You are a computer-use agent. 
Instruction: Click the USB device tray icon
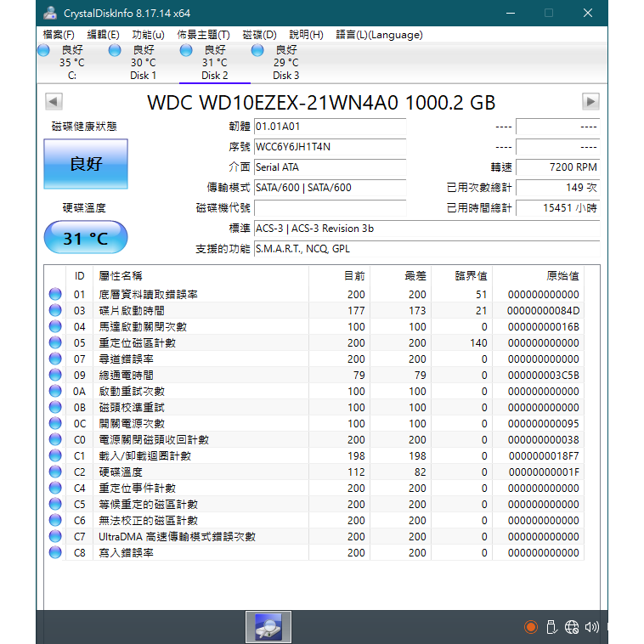click(551, 627)
